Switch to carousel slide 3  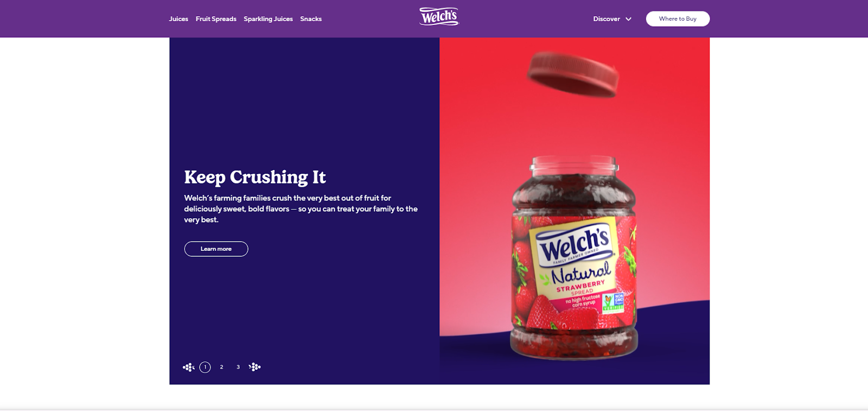[x=238, y=368]
